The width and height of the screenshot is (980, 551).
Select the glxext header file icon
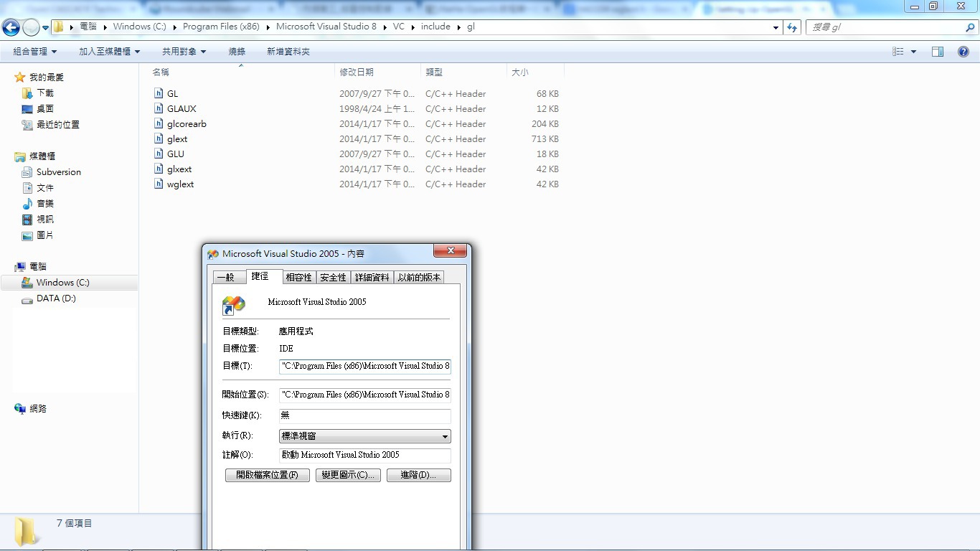pos(159,169)
